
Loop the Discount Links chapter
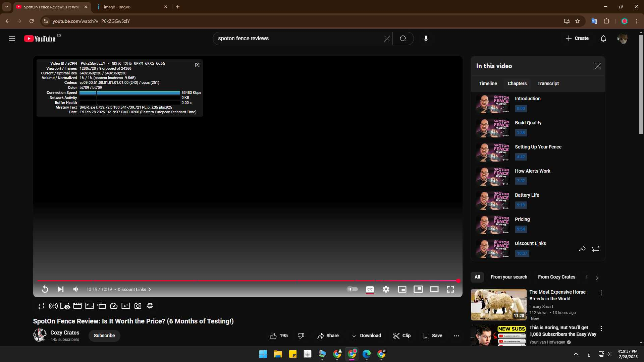596,249
